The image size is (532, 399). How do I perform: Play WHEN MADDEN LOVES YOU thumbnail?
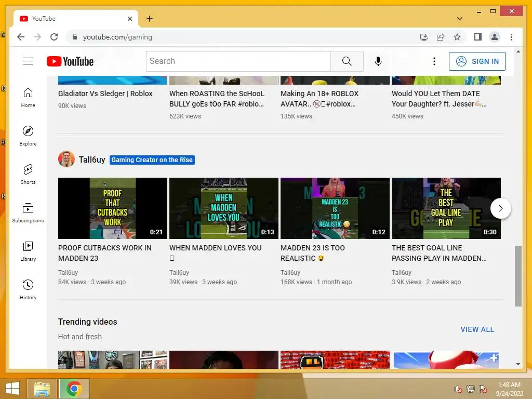pyautogui.click(x=223, y=208)
